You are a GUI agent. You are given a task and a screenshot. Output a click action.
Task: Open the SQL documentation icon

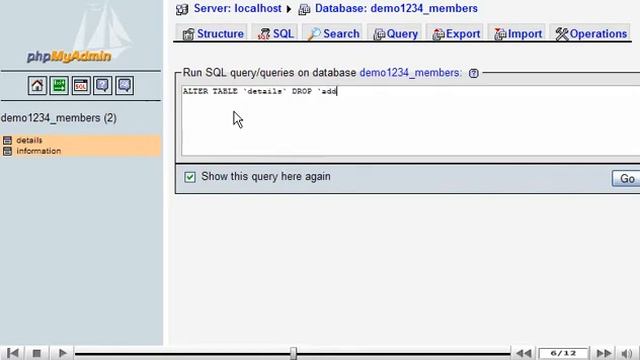click(x=124, y=86)
